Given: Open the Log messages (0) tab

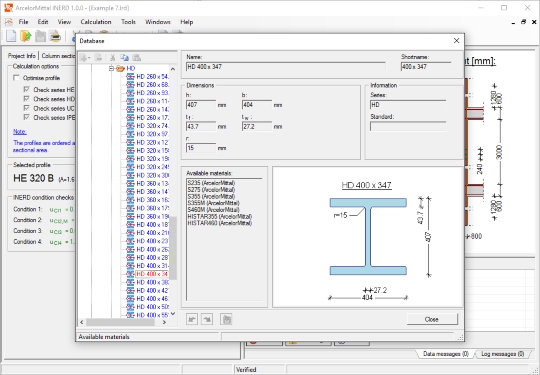Looking at the screenshot, I should (503, 354).
